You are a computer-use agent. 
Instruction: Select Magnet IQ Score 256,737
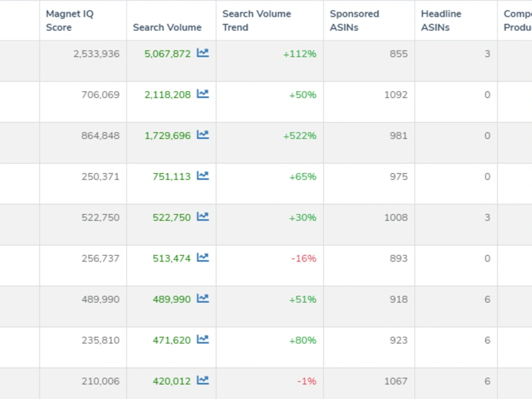pyautogui.click(x=101, y=259)
